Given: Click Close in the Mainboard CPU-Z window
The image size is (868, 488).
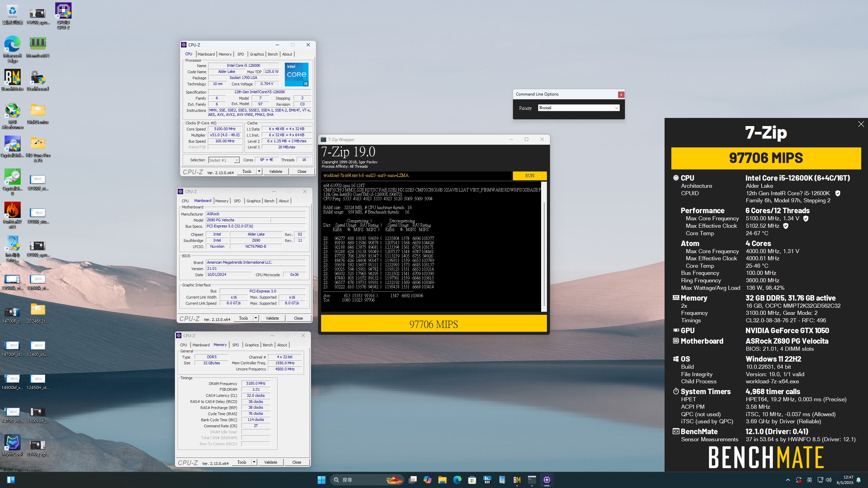Looking at the screenshot, I should (298, 318).
